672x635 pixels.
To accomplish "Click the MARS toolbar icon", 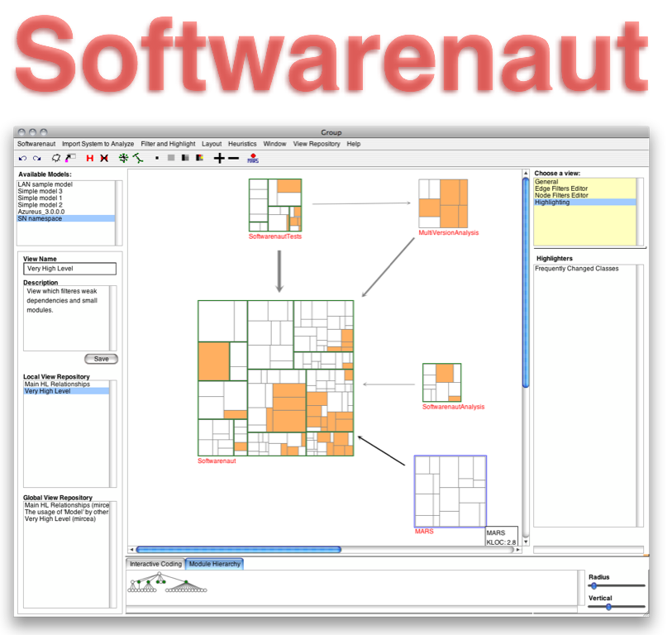I will (253, 158).
